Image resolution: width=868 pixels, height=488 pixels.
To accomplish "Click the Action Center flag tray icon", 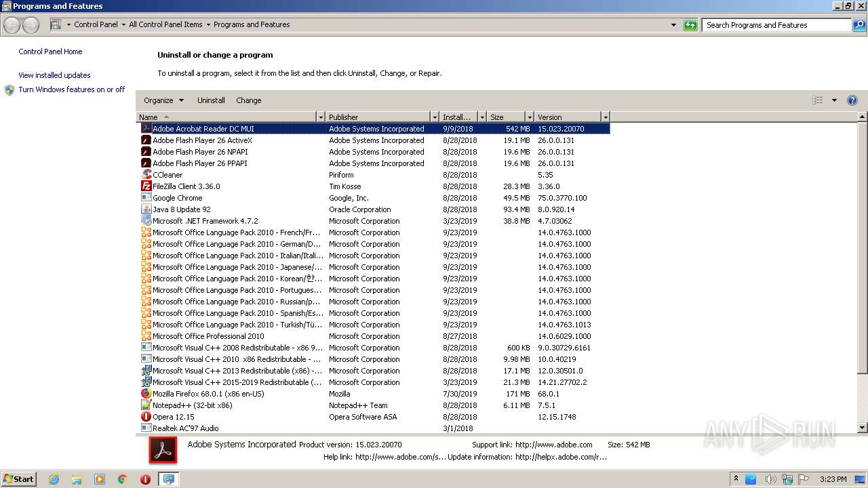I will point(804,479).
